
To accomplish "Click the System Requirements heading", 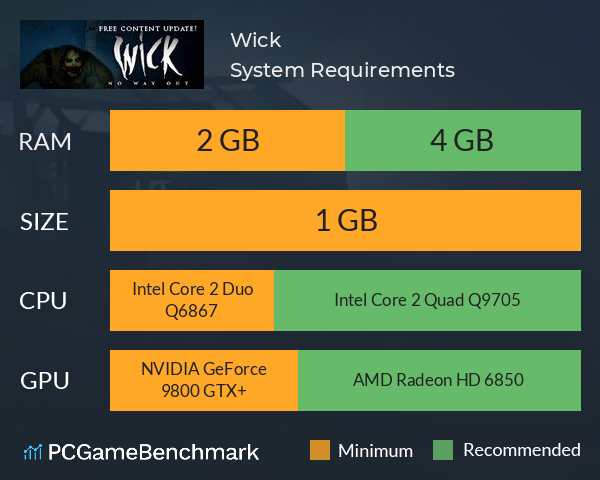I will tap(342, 70).
